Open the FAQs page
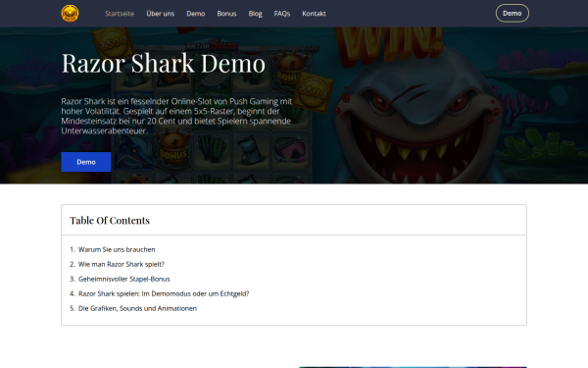Image resolution: width=588 pixels, height=368 pixels. click(282, 14)
